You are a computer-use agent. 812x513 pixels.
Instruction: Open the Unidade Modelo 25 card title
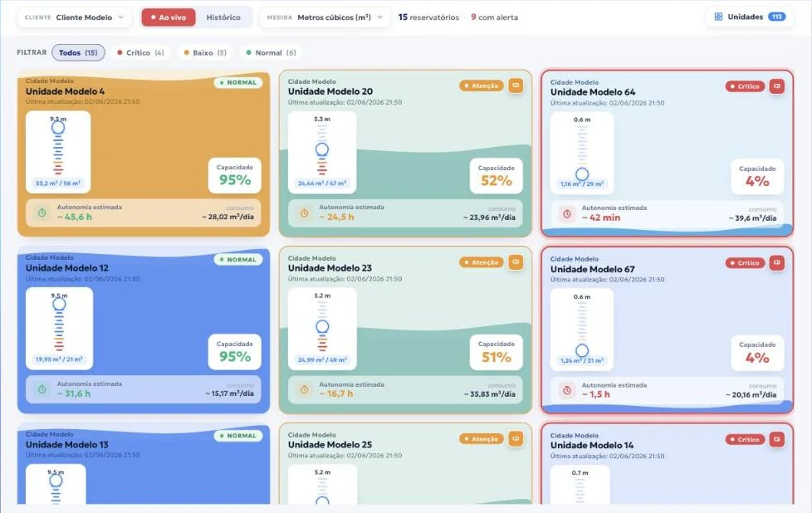tap(330, 445)
